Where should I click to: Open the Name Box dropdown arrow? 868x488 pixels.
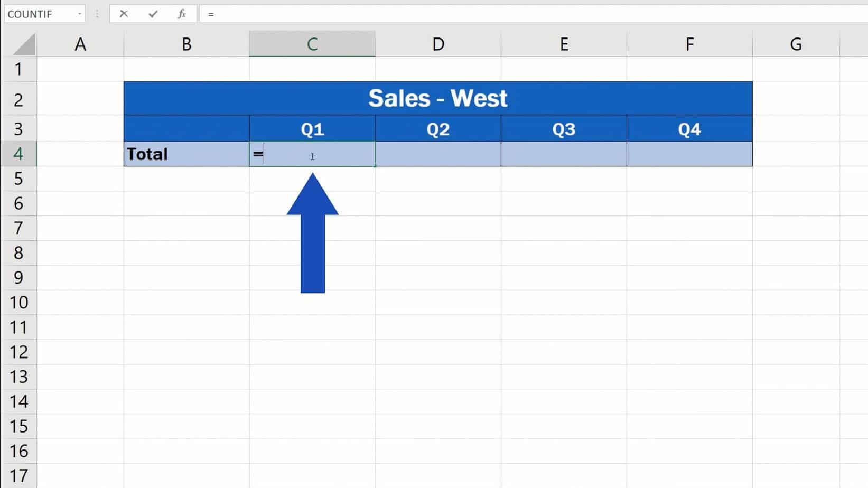click(x=80, y=14)
